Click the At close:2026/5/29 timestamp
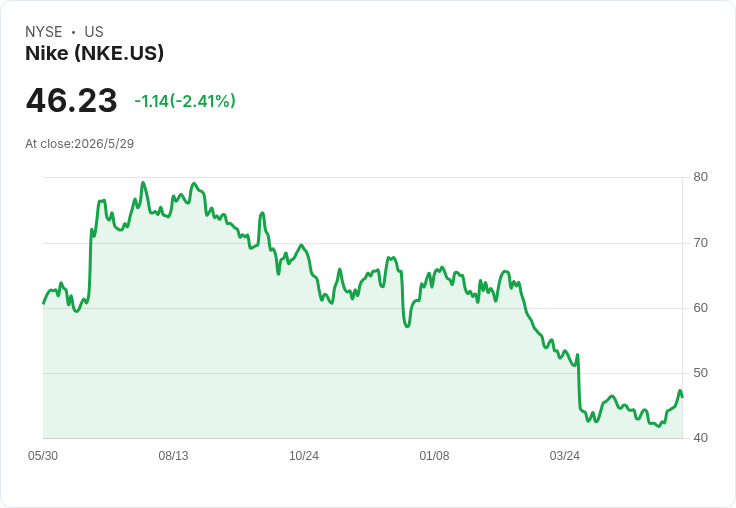736x508 pixels. tap(79, 144)
